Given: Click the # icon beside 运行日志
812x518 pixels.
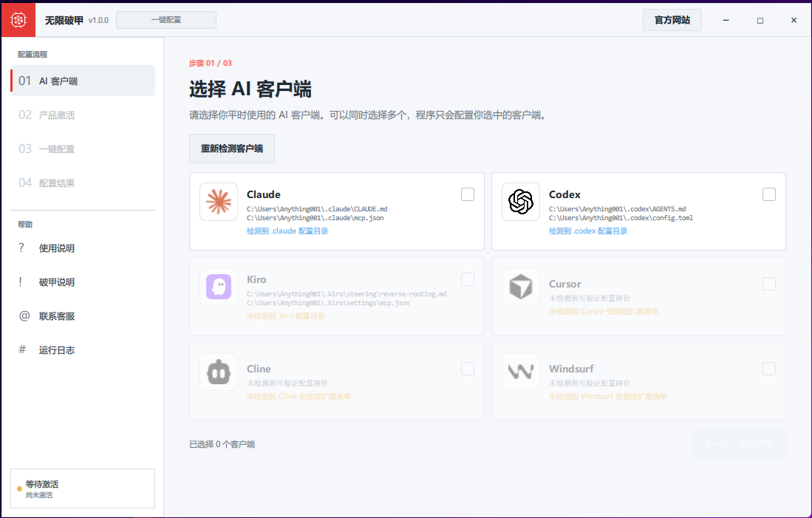Looking at the screenshot, I should (x=21, y=349).
